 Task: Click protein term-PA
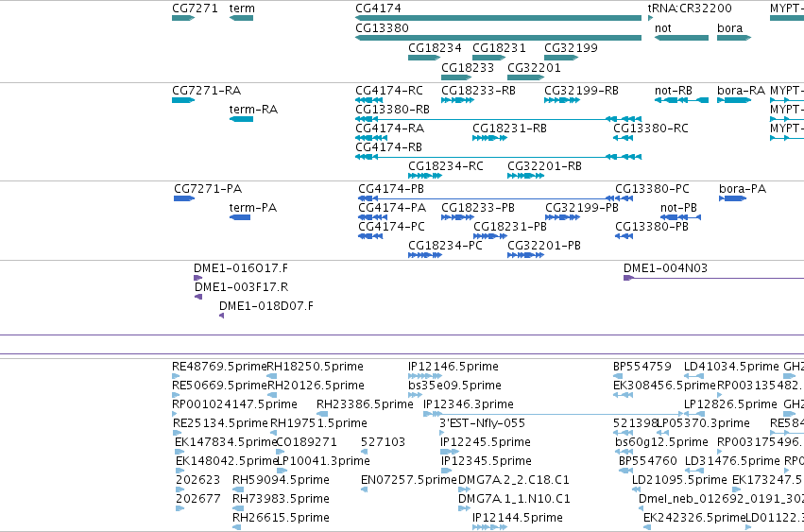point(253,208)
